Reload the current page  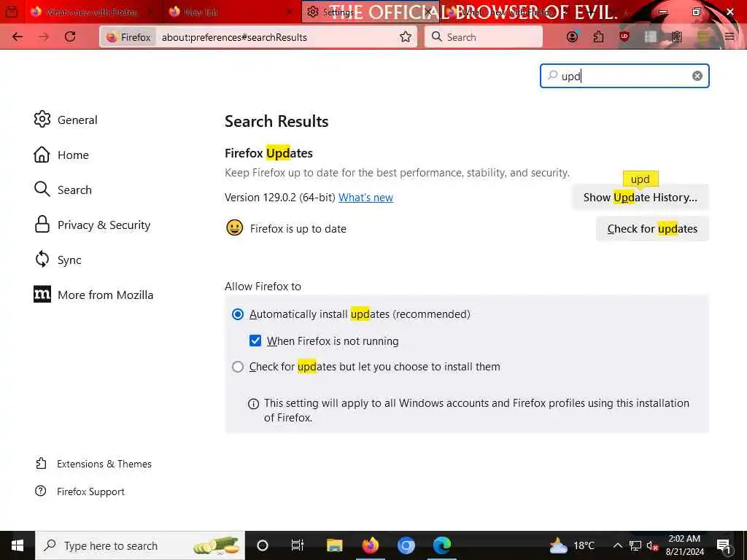tap(70, 36)
